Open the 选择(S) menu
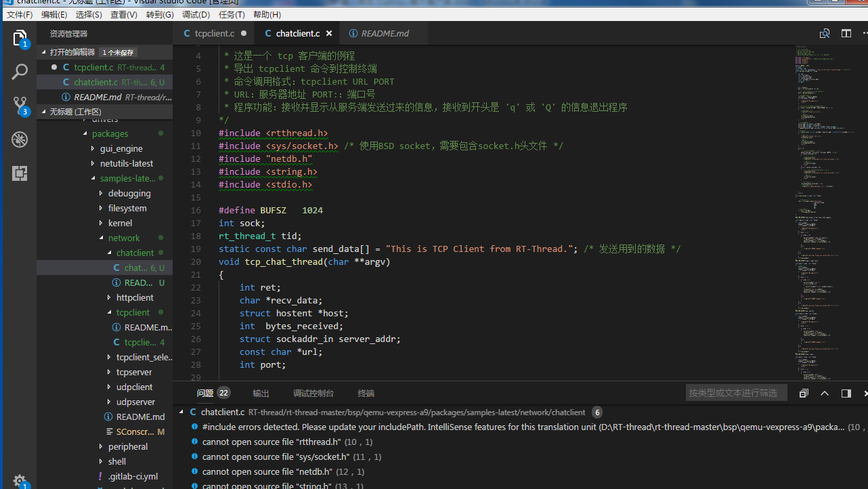Viewport: 868px width, 489px height. pos(89,14)
